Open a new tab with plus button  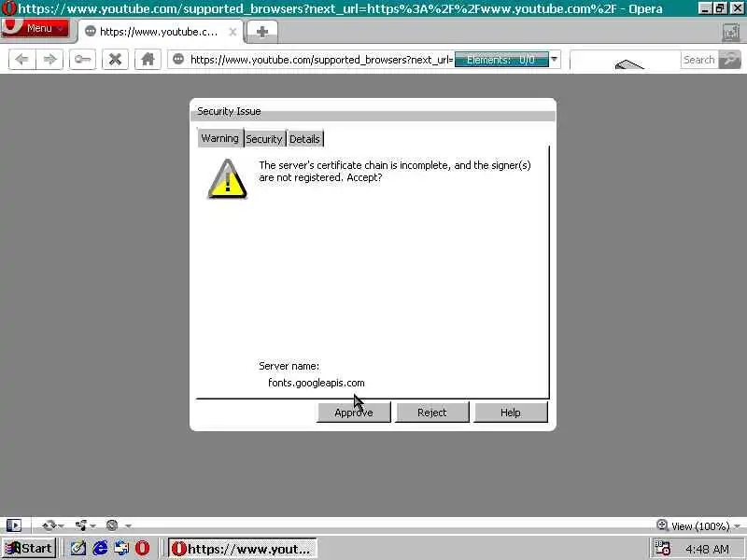[x=262, y=32]
